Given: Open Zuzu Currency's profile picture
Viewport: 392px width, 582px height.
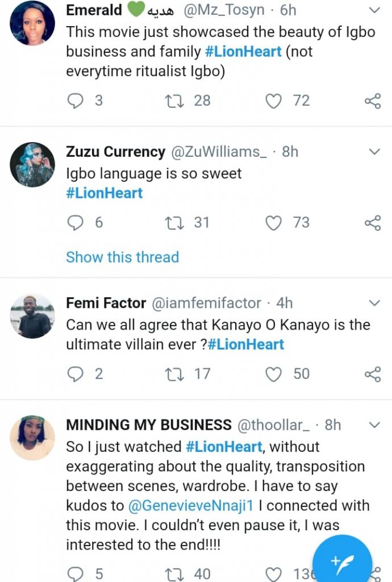Looking at the screenshot, I should [32, 164].
